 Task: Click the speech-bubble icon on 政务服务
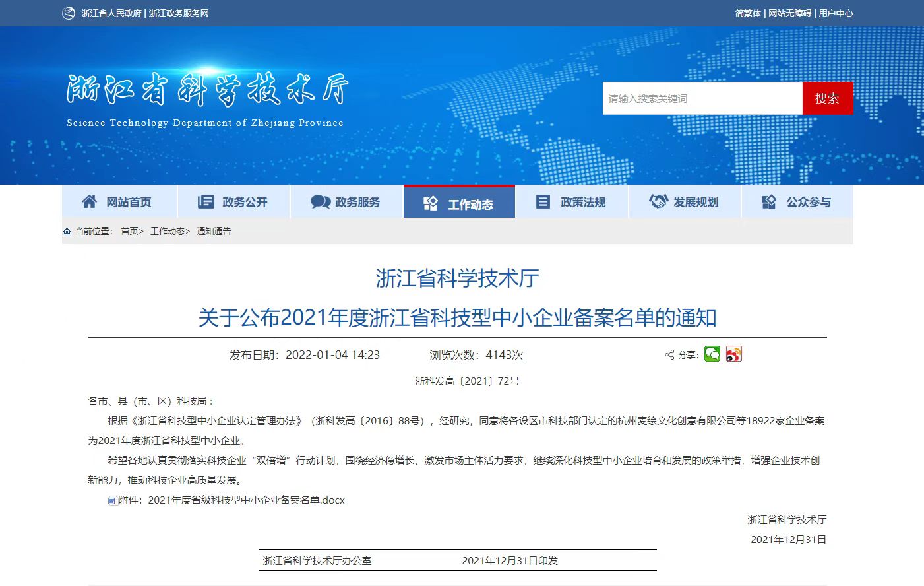319,201
